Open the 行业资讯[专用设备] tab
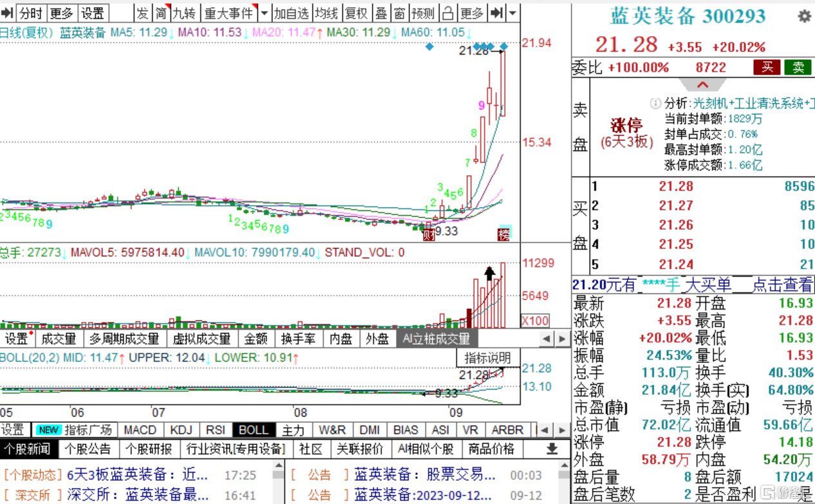 click(x=234, y=449)
